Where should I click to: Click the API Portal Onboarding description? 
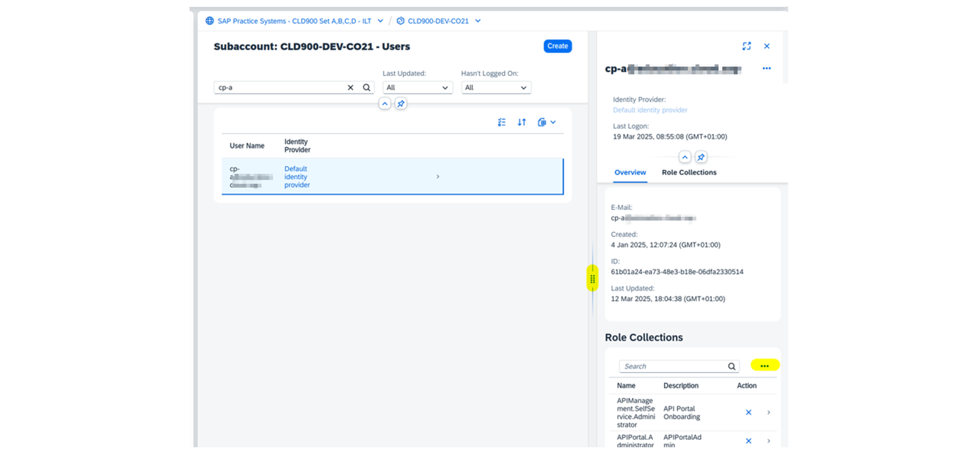682,413
